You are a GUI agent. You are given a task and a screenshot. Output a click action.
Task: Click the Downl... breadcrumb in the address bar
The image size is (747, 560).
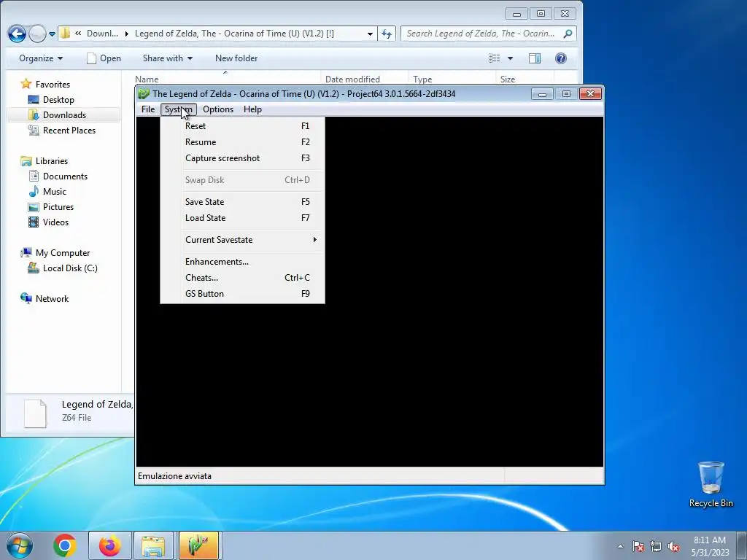(x=102, y=34)
